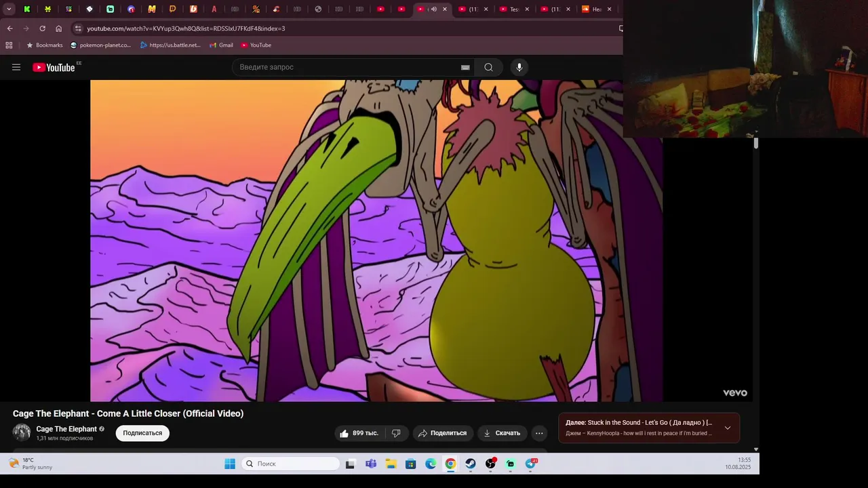Viewport: 868px width, 488px height.
Task: Open Cage The Elephant channel avatar
Action: 22,432
